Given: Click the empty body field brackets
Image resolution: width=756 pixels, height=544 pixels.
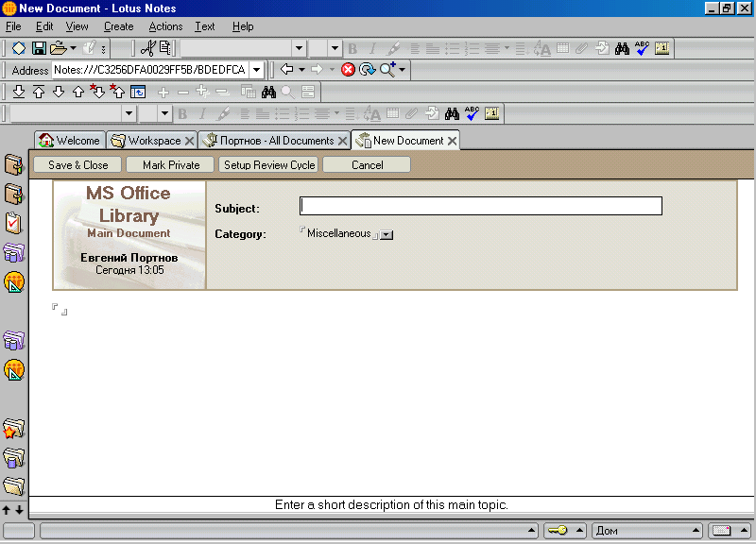Looking at the screenshot, I should tap(60, 310).
